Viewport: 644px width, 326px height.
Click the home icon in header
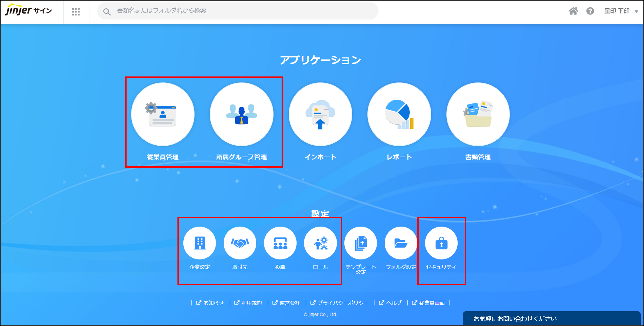pyautogui.click(x=573, y=11)
